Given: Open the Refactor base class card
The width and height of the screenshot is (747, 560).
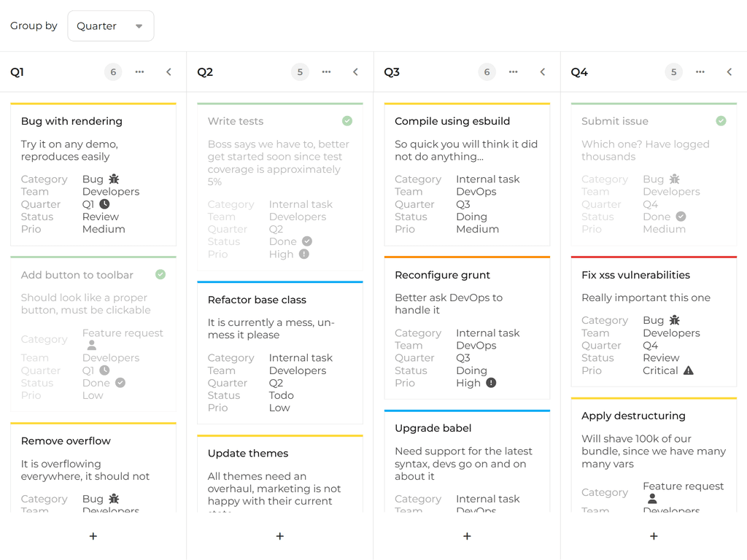Looking at the screenshot, I should click(257, 300).
